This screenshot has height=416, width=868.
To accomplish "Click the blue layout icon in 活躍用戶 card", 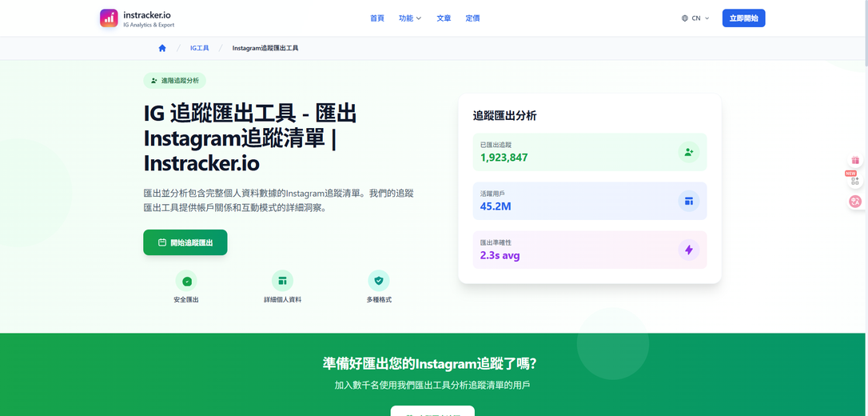I will coord(689,201).
